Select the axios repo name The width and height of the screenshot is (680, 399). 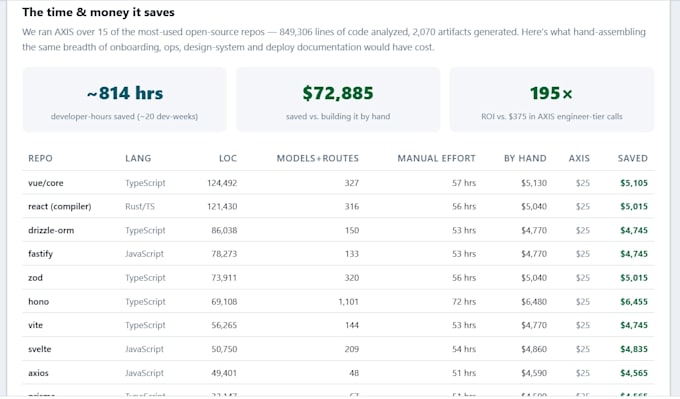coord(39,373)
